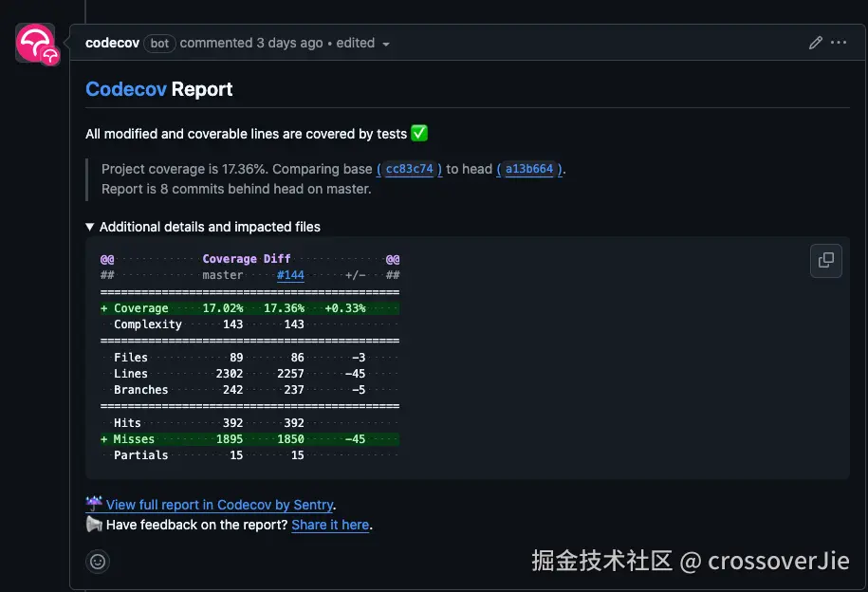Add a reaction with the smiley icon
The image size is (868, 592).
point(98,562)
